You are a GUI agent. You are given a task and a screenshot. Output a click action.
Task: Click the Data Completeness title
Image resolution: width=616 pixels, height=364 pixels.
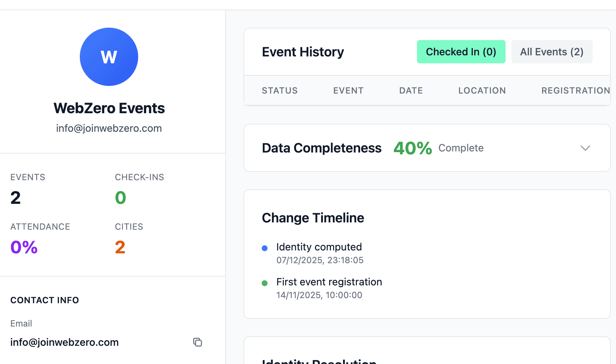(x=322, y=148)
